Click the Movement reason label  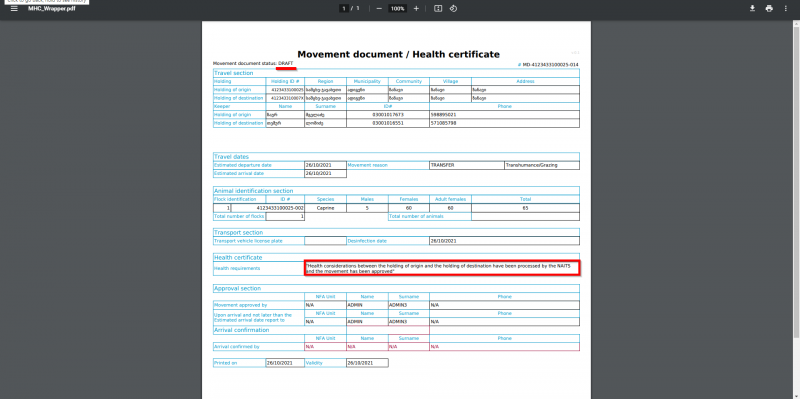367,165
